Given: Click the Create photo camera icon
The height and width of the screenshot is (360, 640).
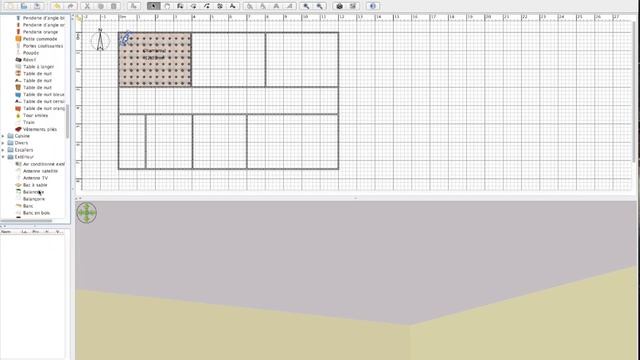Looking at the screenshot, I should pyautogui.click(x=340, y=6).
